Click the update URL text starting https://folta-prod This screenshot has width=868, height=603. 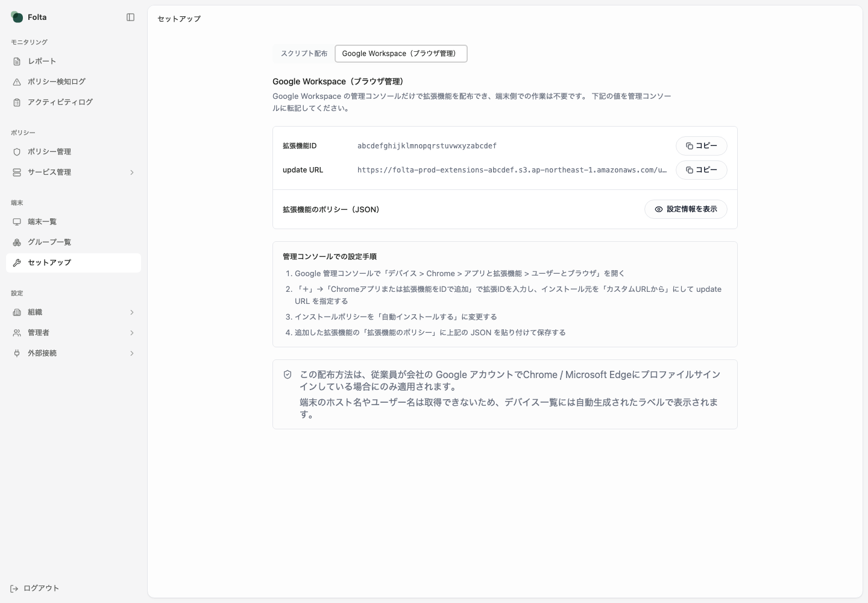512,170
